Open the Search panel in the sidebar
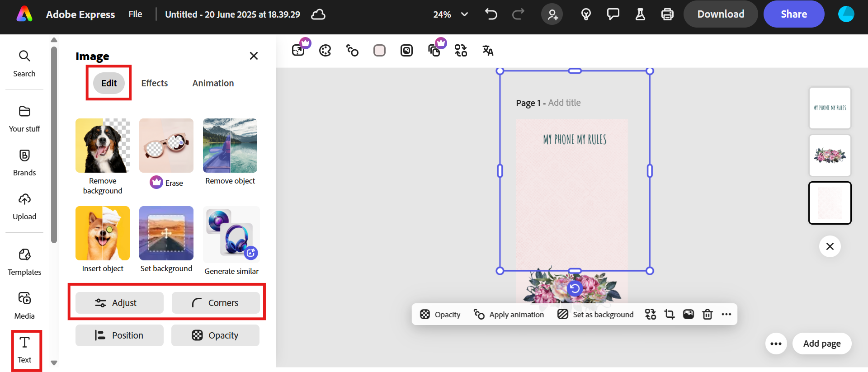 click(x=24, y=63)
